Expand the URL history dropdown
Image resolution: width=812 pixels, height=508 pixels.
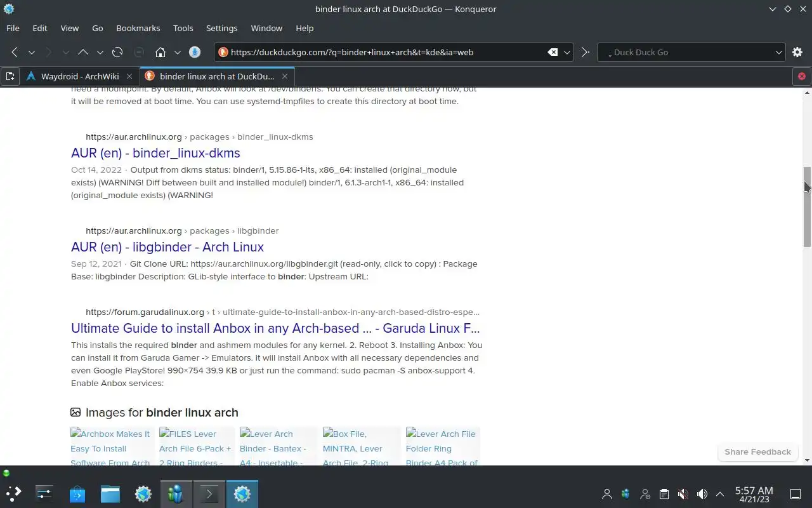tap(567, 52)
